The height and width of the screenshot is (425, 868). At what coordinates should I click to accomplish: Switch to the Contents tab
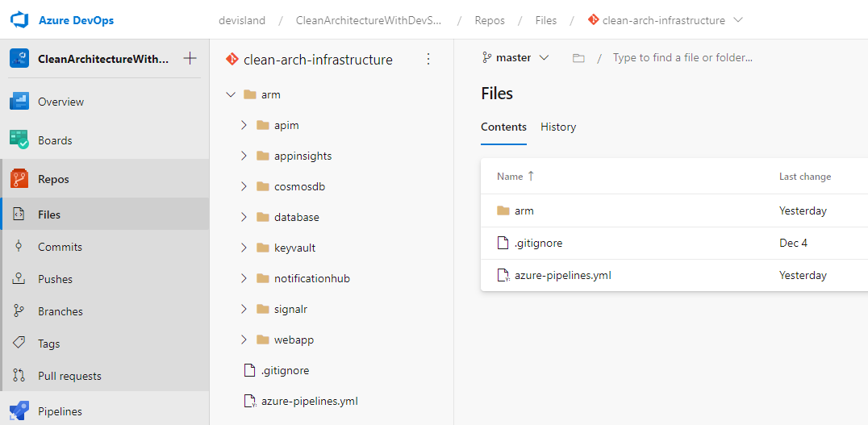click(503, 127)
